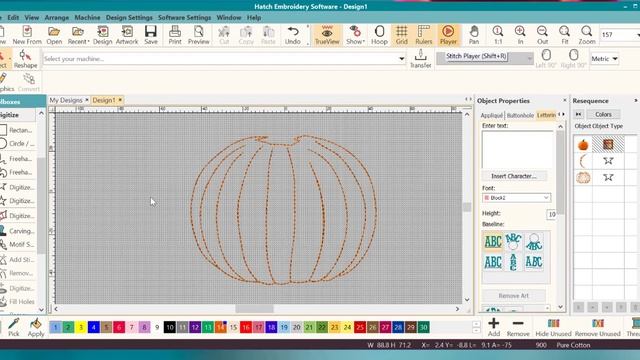Choose the Carving tool
This screenshot has width=640, height=360.
17,231
